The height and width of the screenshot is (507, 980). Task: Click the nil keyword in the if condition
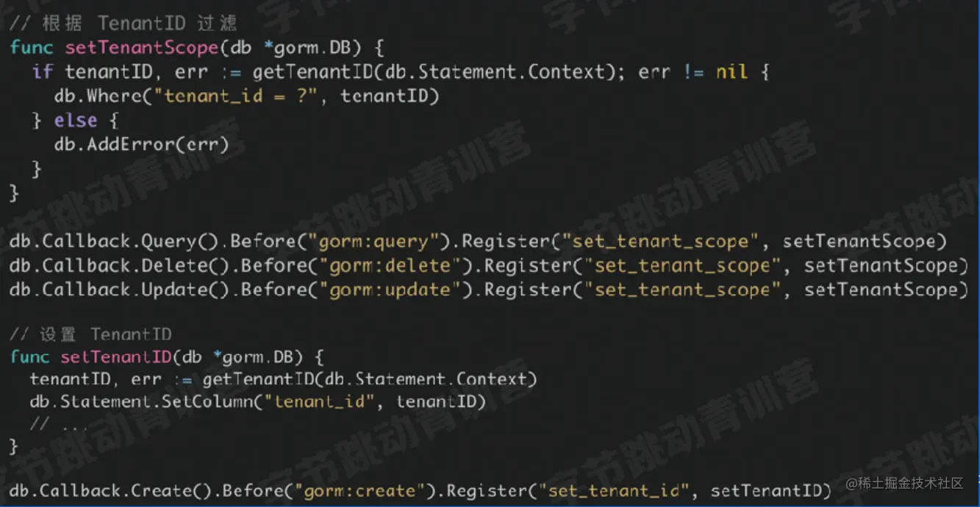(732, 72)
